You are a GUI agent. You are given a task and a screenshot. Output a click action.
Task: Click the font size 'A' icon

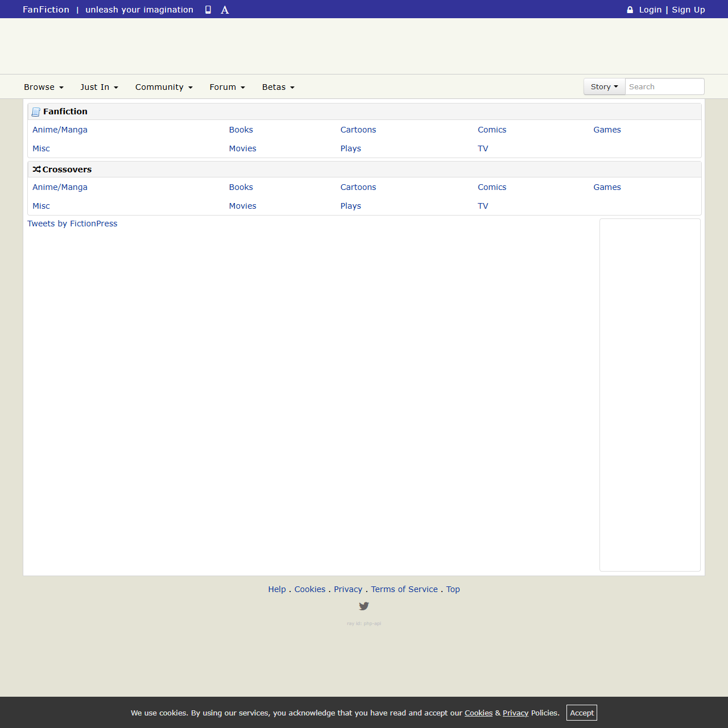click(225, 10)
